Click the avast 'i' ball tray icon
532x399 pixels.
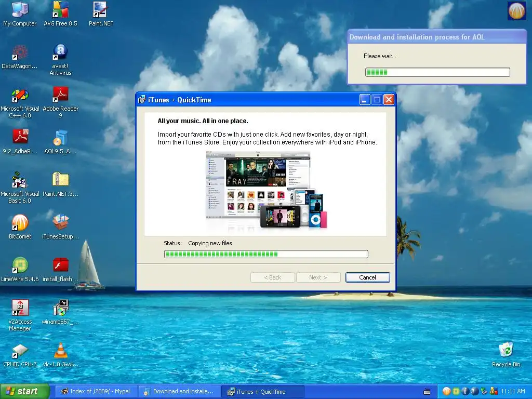(465, 391)
